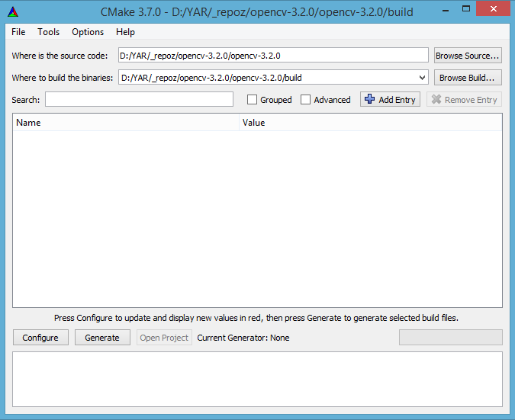Click Browse Build button
Viewport: 515px width, 420px height.
click(x=468, y=78)
